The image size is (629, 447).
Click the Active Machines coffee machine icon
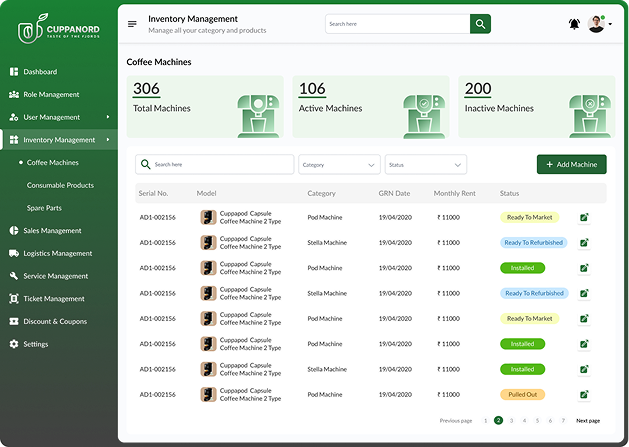[424, 116]
